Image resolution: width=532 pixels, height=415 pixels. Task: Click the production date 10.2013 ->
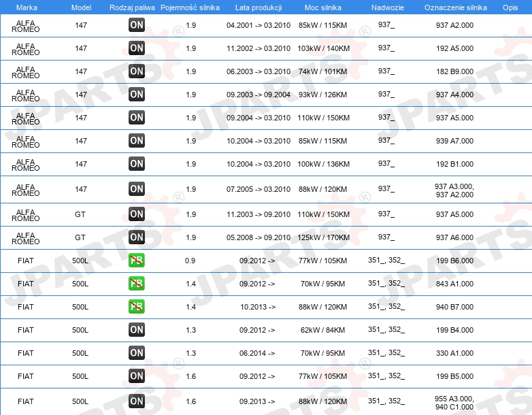258,307
